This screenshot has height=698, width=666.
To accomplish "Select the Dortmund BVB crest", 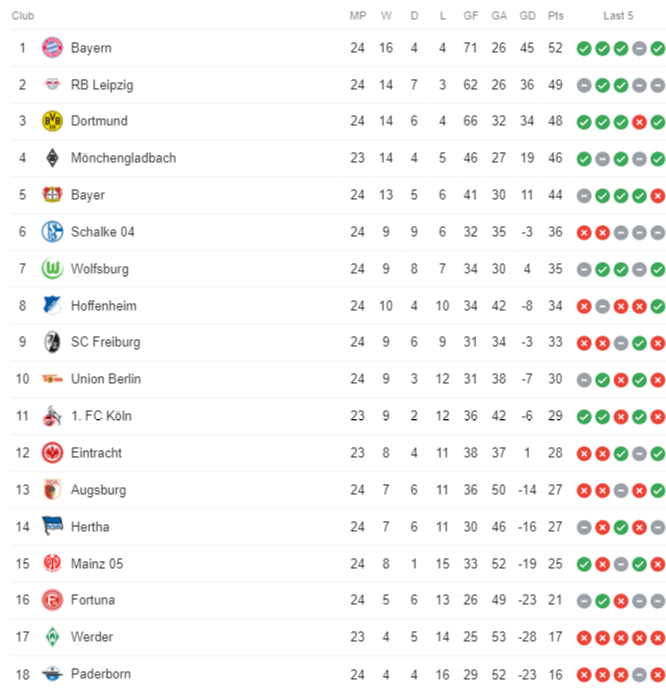I will click(52, 121).
